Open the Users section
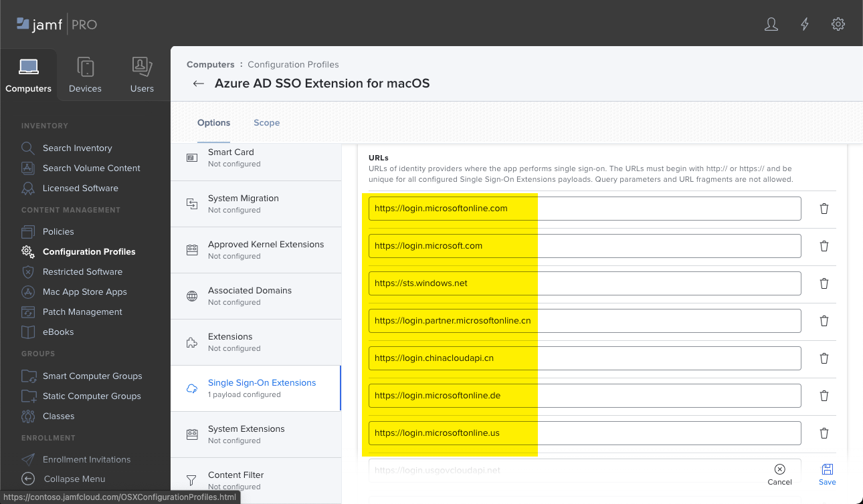Screen dimensions: 863x504 point(142,74)
